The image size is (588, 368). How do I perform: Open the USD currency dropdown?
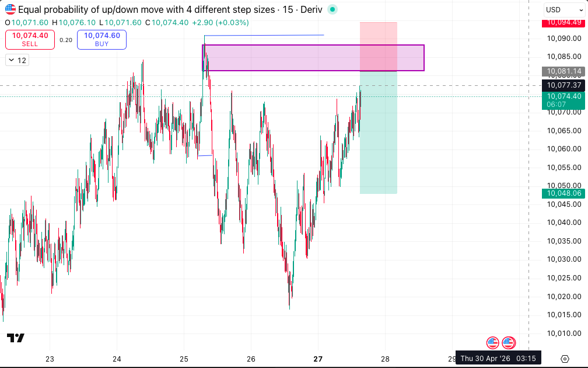(563, 10)
